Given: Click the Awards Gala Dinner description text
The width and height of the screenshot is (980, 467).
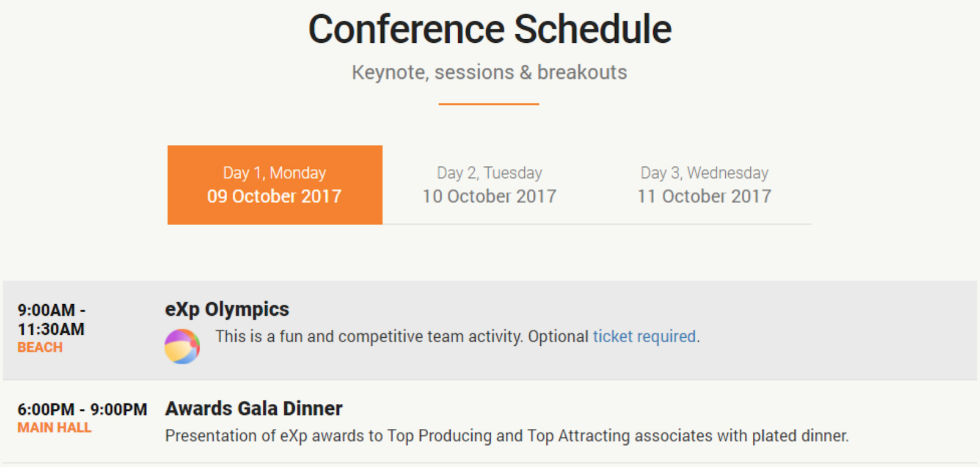Looking at the screenshot, I should click(x=507, y=436).
